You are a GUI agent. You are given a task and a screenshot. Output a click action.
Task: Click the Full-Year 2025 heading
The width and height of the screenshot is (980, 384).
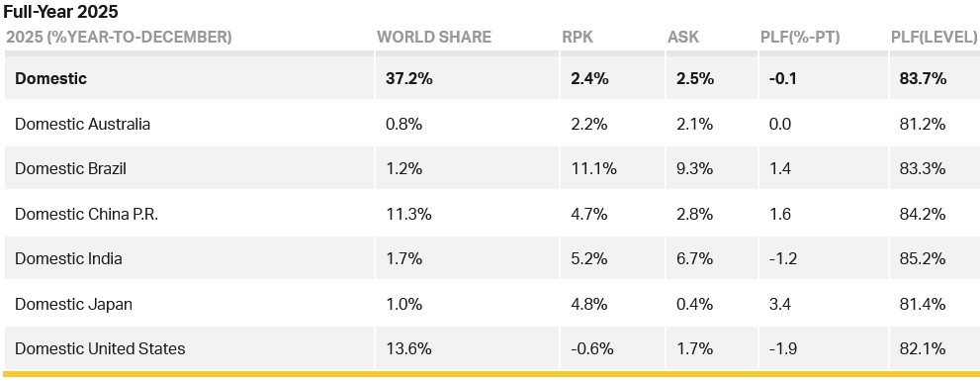(x=60, y=11)
